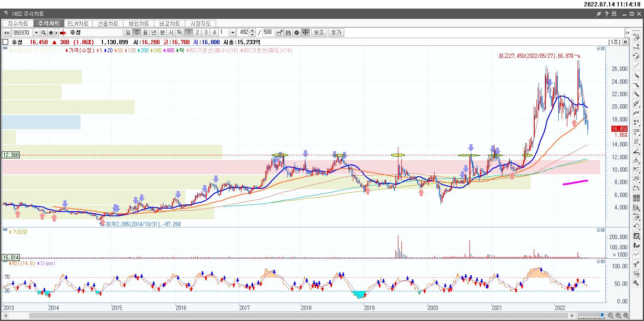Select hourly period button 시
The width and height of the screenshot is (644, 321).
[x=171, y=32]
